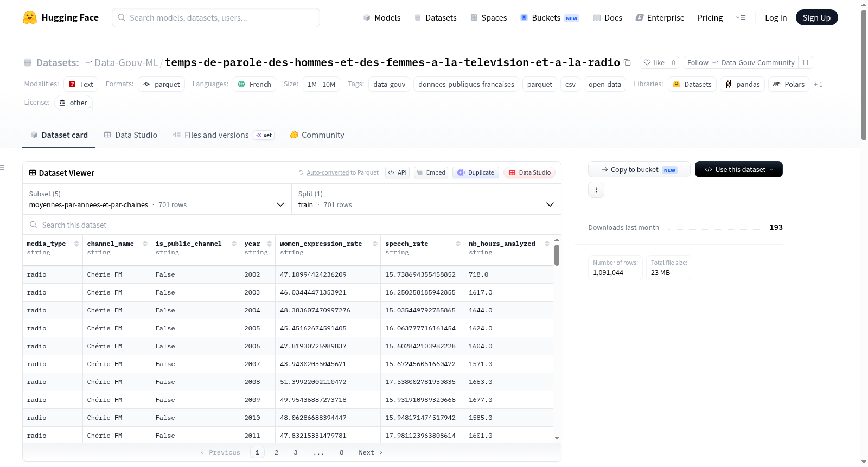Click the Data-Gouv-ML organization link

point(126,62)
